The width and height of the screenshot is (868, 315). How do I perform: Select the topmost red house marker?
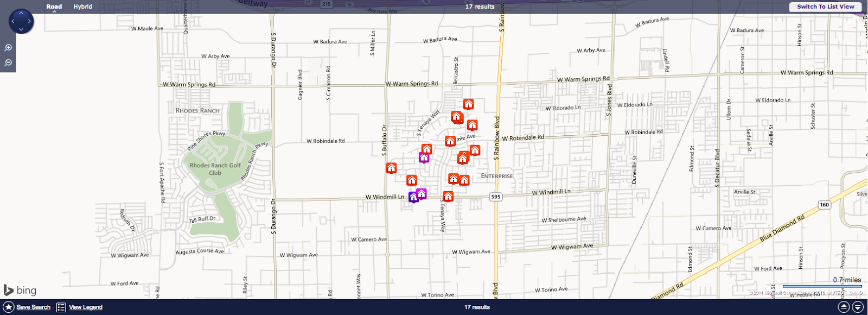(468, 104)
